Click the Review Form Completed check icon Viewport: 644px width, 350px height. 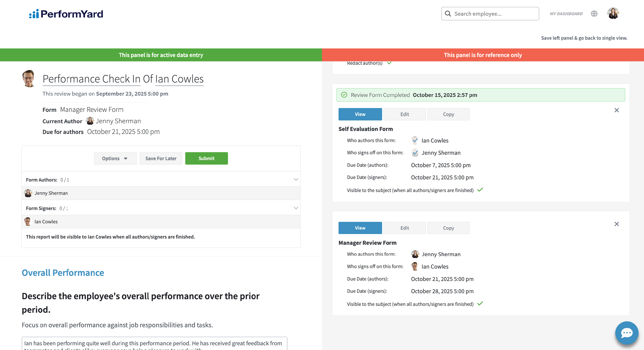tap(344, 95)
